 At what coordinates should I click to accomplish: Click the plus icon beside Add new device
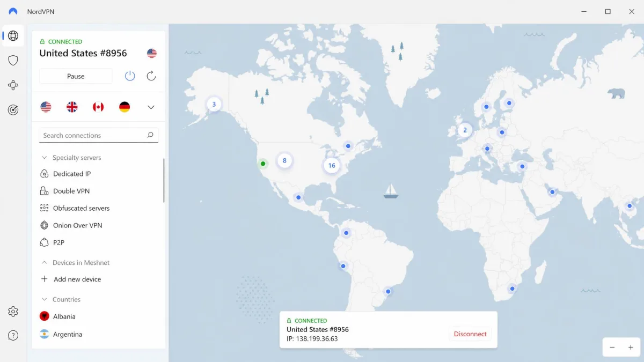click(x=45, y=279)
